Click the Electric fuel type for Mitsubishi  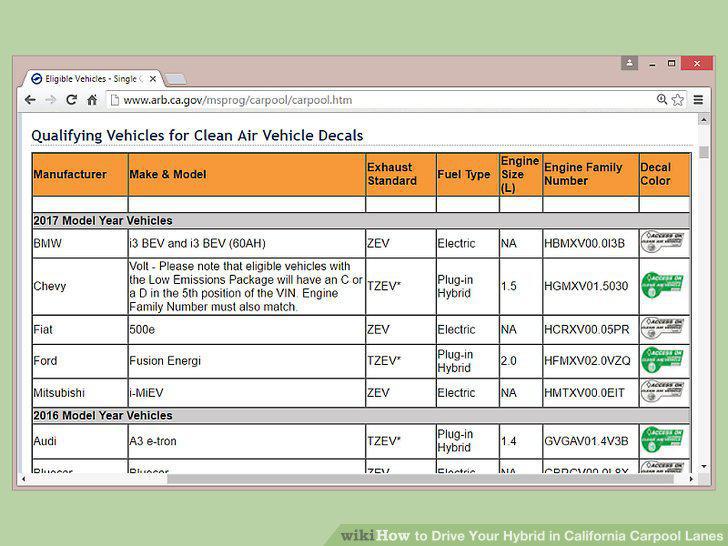pyautogui.click(x=468, y=393)
